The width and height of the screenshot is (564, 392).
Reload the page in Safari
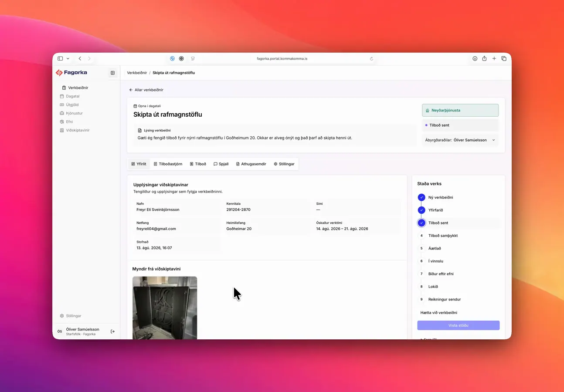[x=371, y=58]
